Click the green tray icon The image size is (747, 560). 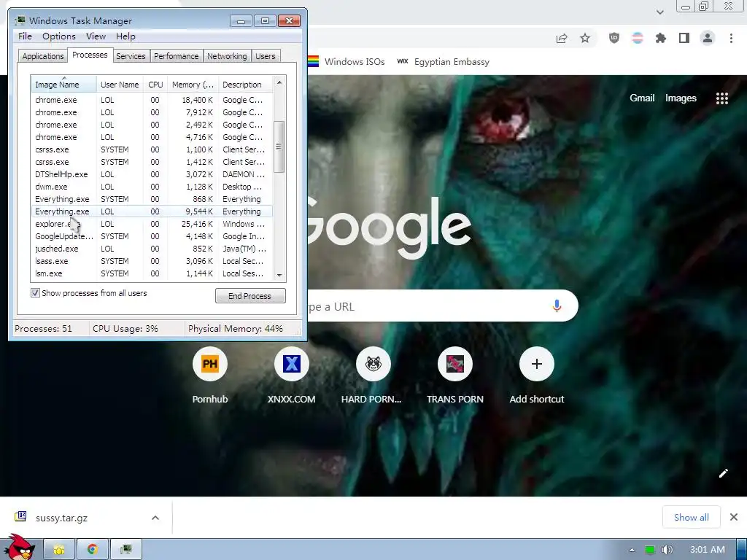point(650,550)
